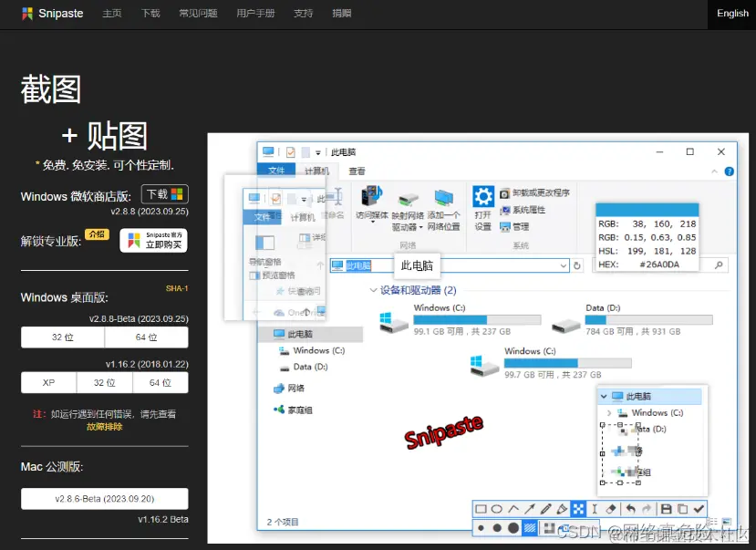Image resolution: width=756 pixels, height=550 pixels.
Task: Select the pencil tool
Action: [x=545, y=509]
